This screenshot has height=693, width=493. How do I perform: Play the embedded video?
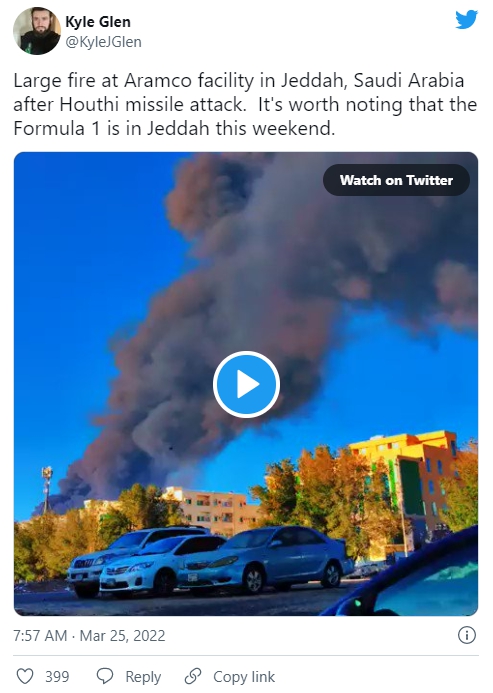(x=246, y=385)
